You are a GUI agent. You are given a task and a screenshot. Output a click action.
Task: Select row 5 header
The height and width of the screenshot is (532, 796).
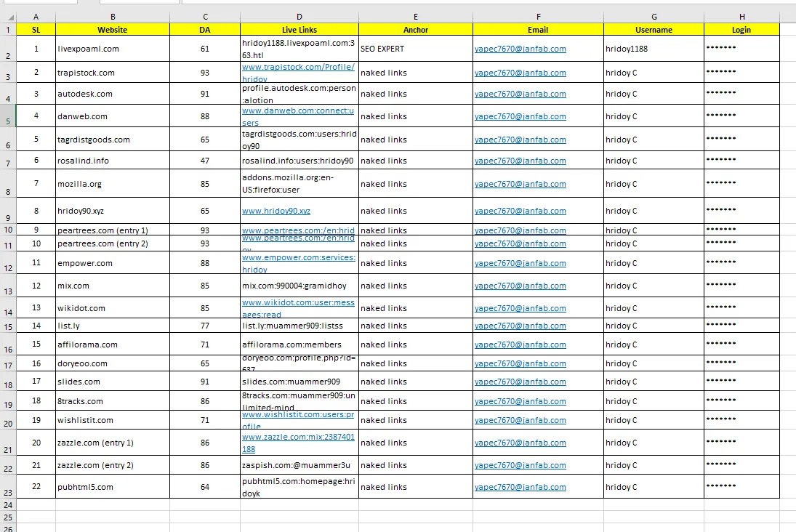coord(8,116)
